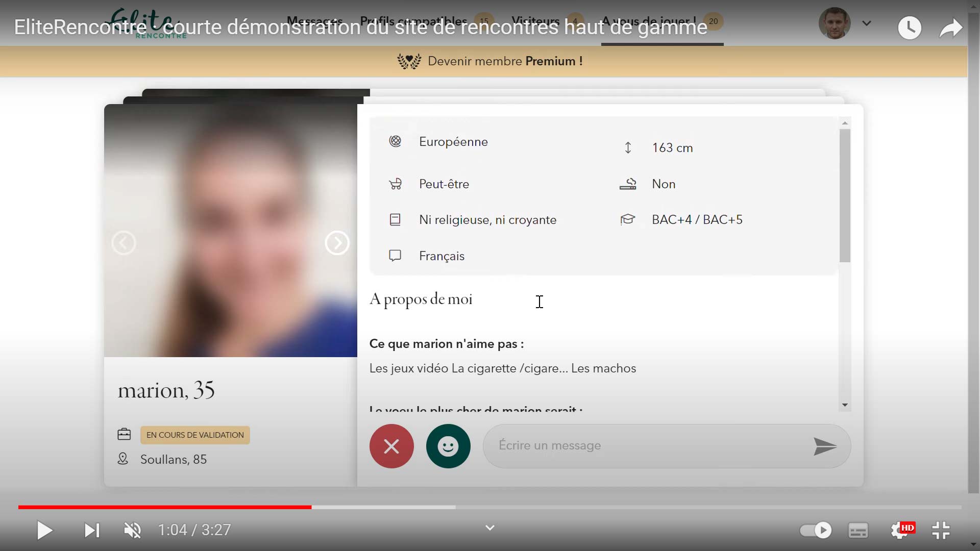Show the next profile photo

(337, 243)
